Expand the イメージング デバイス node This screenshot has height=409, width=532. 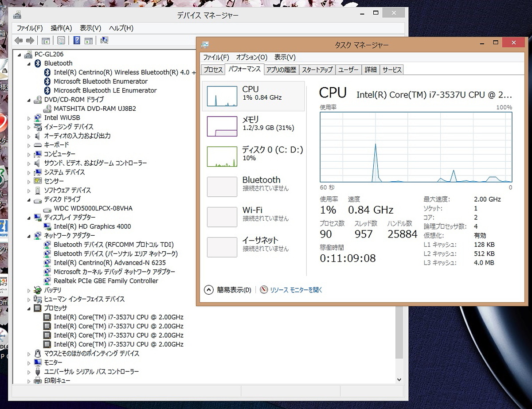(x=29, y=127)
